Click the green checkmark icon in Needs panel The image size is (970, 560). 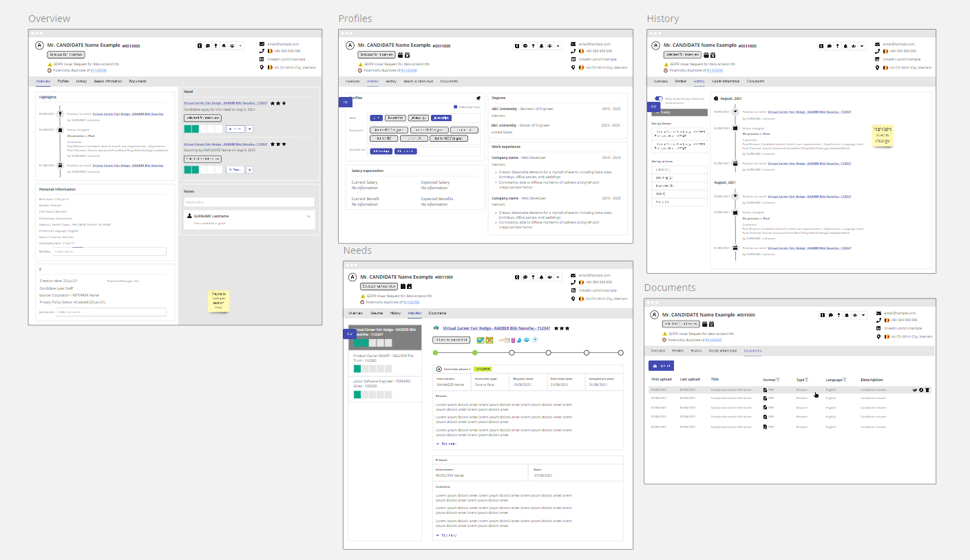481,340
